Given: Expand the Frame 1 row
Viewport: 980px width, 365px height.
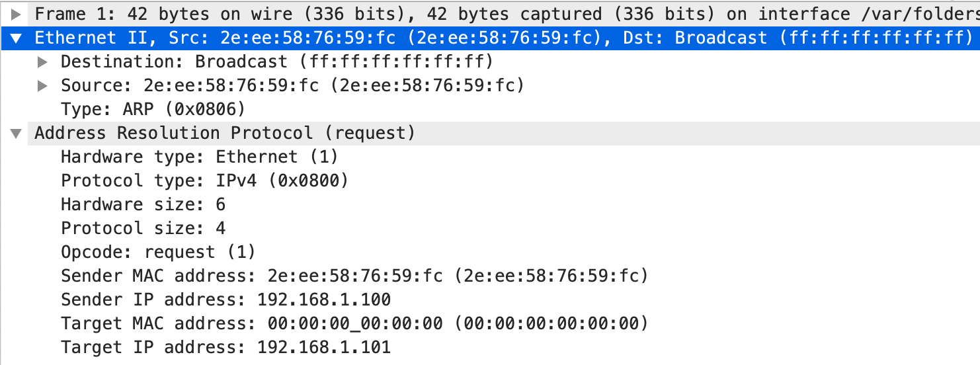Looking at the screenshot, I should pyautogui.click(x=17, y=14).
